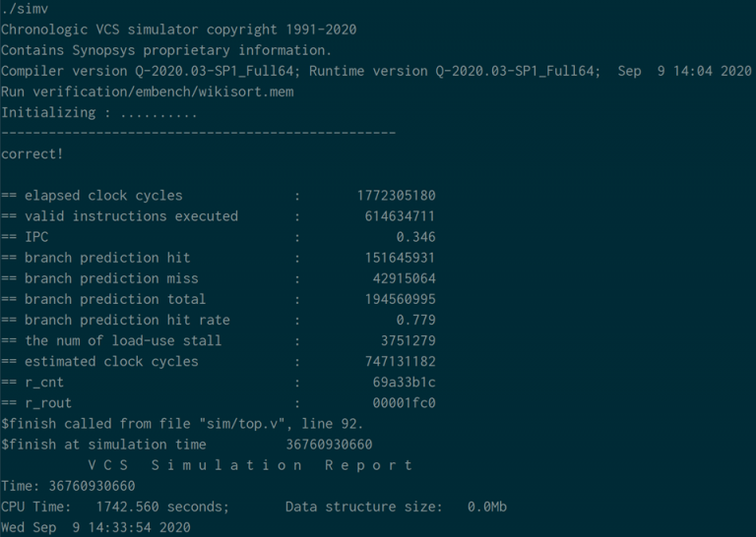Screen dimensions: 756x537
Task: Click the Synopsys proprietary information line
Action: [166, 50]
